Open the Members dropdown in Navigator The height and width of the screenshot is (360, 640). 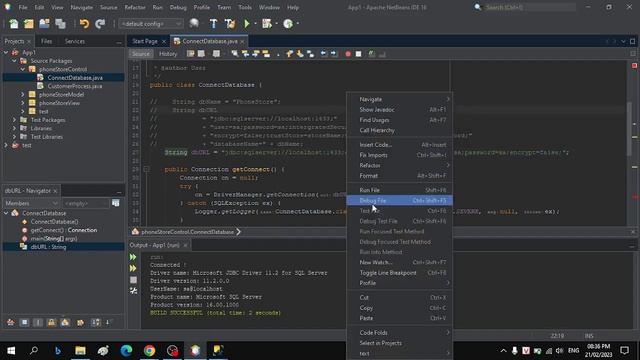click(31, 203)
